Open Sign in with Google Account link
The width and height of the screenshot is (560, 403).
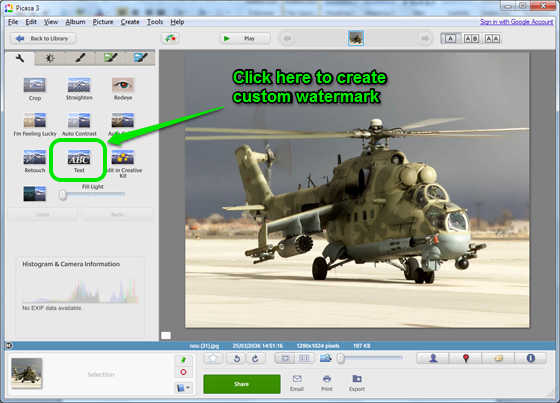pyautogui.click(x=516, y=22)
